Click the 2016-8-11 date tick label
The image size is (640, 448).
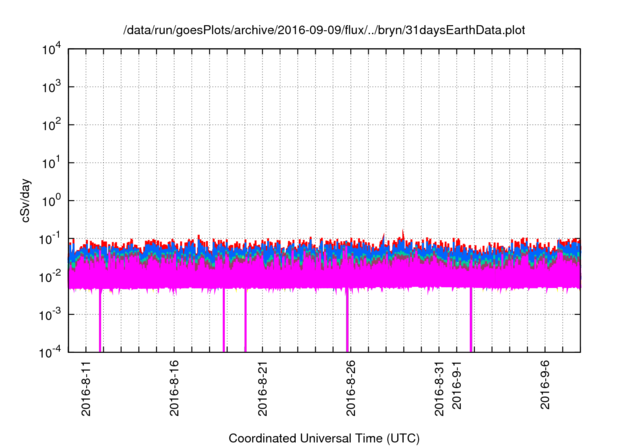(x=86, y=388)
